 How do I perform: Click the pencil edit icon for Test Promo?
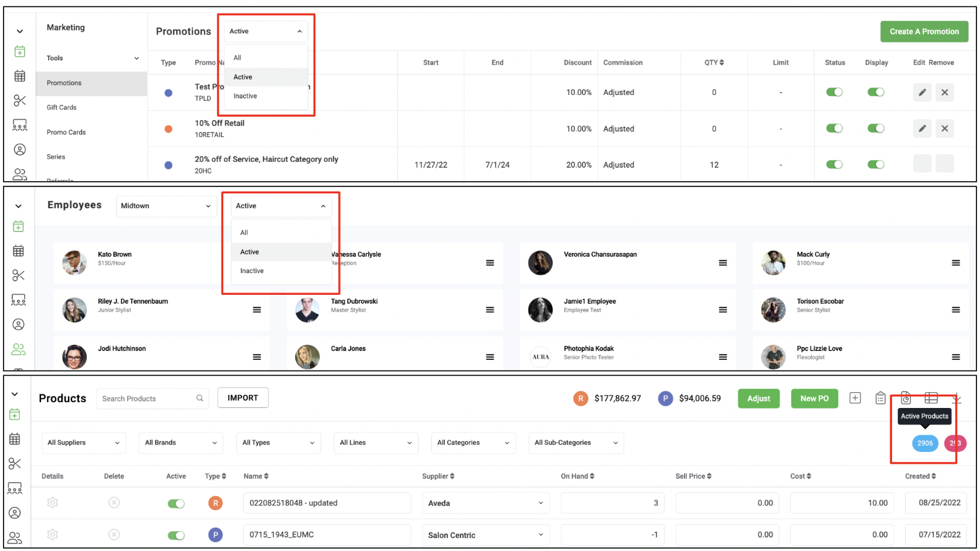[922, 92]
